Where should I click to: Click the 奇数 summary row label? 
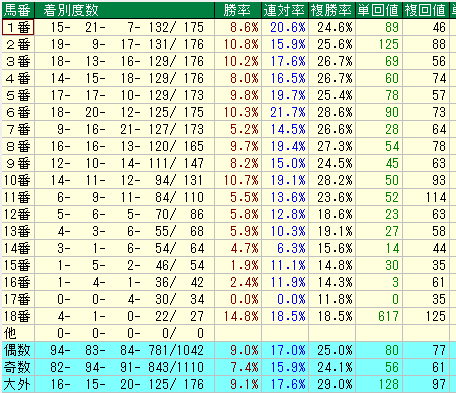[x=18, y=367]
